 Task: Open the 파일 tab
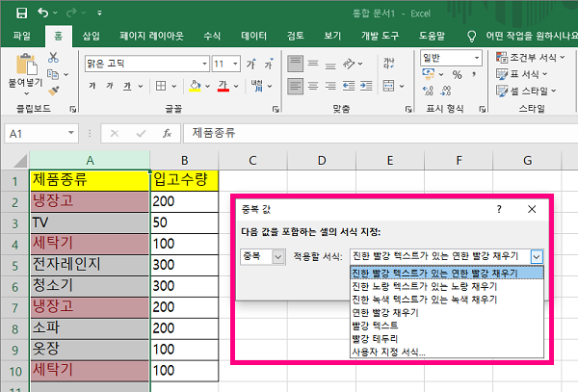(x=22, y=36)
